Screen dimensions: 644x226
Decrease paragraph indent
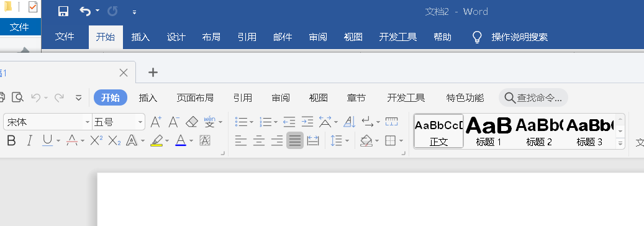coord(289,122)
